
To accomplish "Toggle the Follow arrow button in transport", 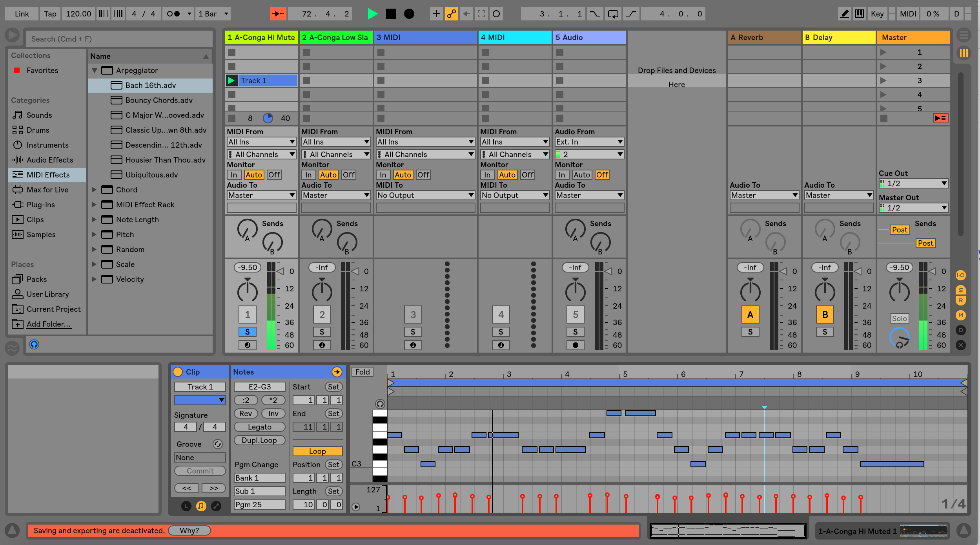I will [x=278, y=14].
